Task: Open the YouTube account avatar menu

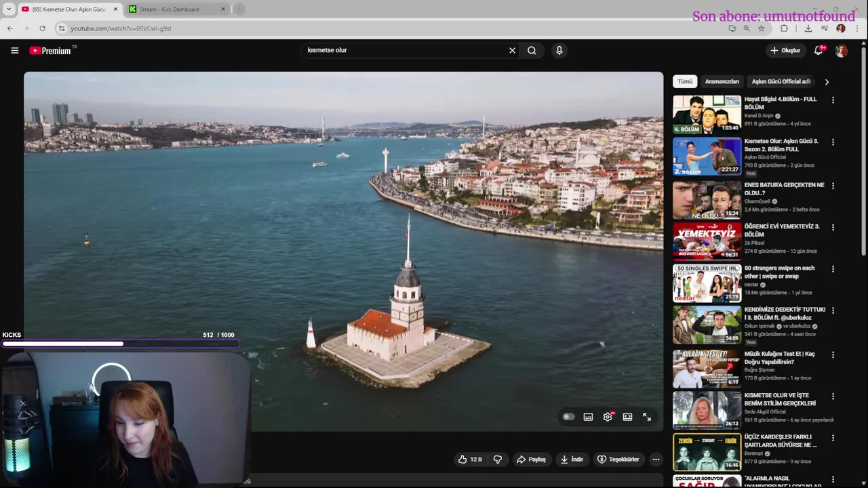Action: [x=841, y=51]
